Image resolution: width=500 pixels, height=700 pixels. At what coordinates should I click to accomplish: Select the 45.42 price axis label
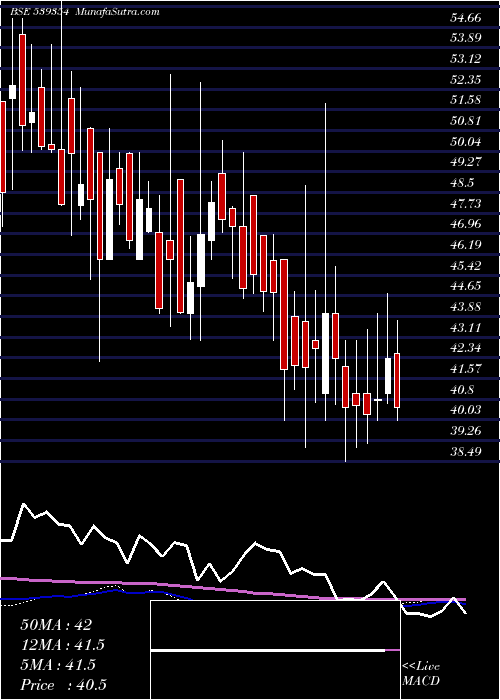click(x=466, y=266)
